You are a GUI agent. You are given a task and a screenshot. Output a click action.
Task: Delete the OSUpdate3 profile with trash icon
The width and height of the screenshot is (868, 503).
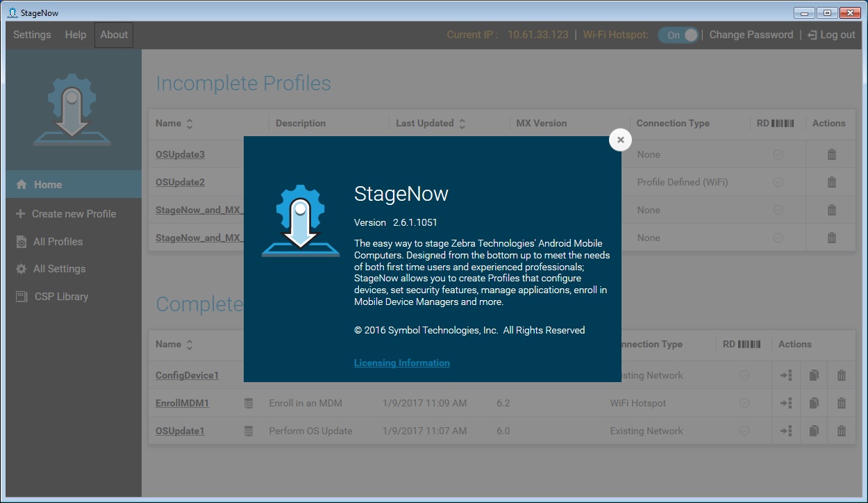(x=831, y=154)
